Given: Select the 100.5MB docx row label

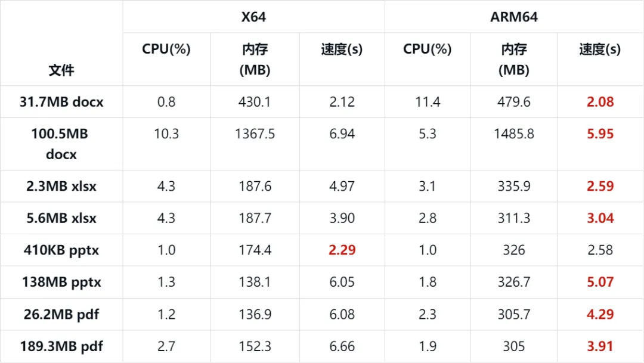Looking at the screenshot, I should click(61, 144).
